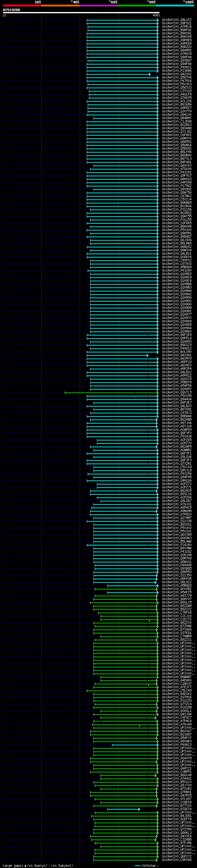The image size is (197, 868).
Task: Select the UniRef100_P93254 label
Action: (x=176, y=474)
